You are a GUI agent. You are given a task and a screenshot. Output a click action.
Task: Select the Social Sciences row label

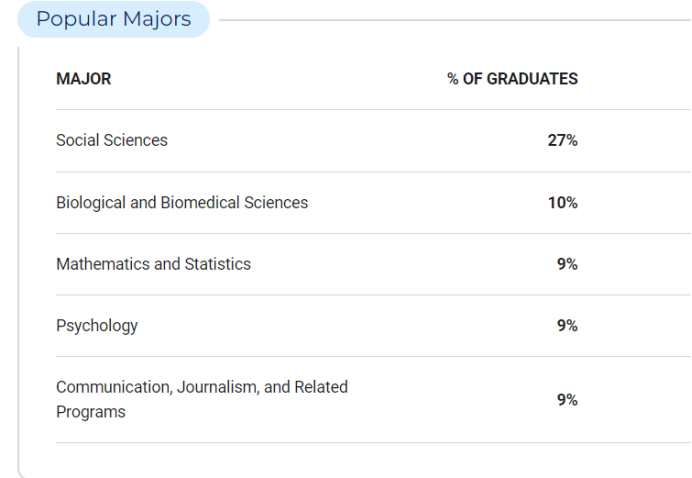[x=112, y=140]
